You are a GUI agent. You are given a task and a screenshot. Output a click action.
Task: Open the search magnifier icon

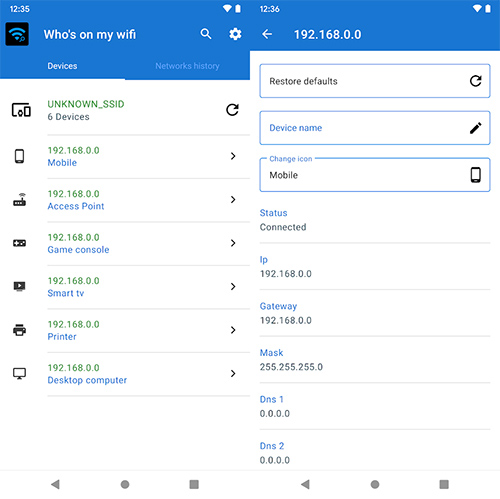pos(206,34)
